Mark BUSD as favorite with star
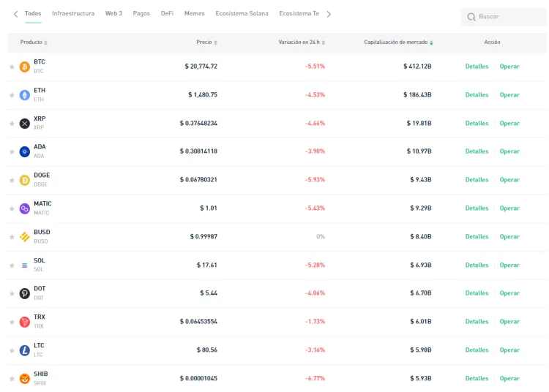The image size is (549, 392). point(12,237)
